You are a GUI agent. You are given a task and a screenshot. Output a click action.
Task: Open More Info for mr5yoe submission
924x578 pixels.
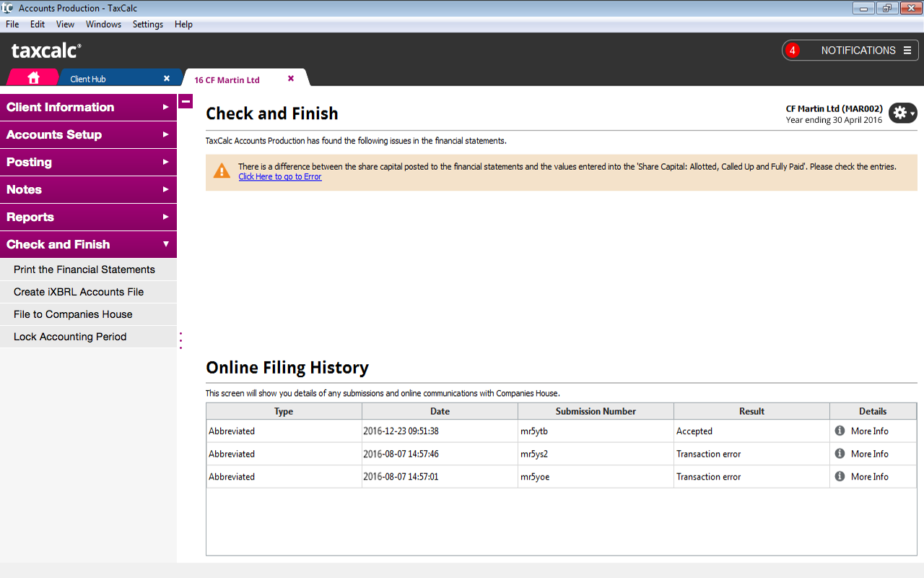click(869, 476)
